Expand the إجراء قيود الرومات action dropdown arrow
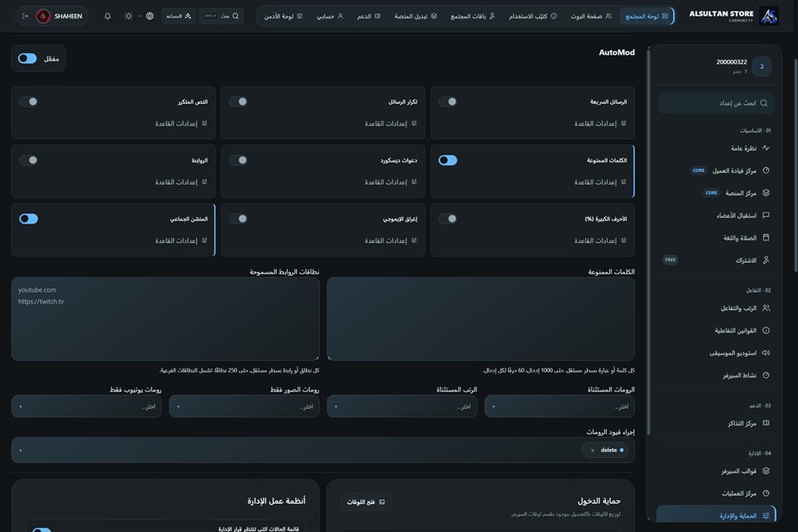Screen dimensions: 798x532 [x=20, y=451]
